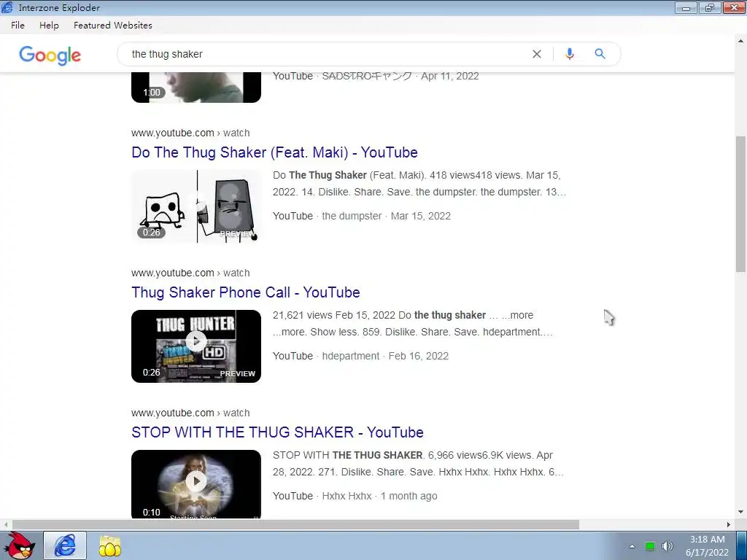Click the green network tray icon
This screenshot has height=560, width=747.
[x=650, y=546]
